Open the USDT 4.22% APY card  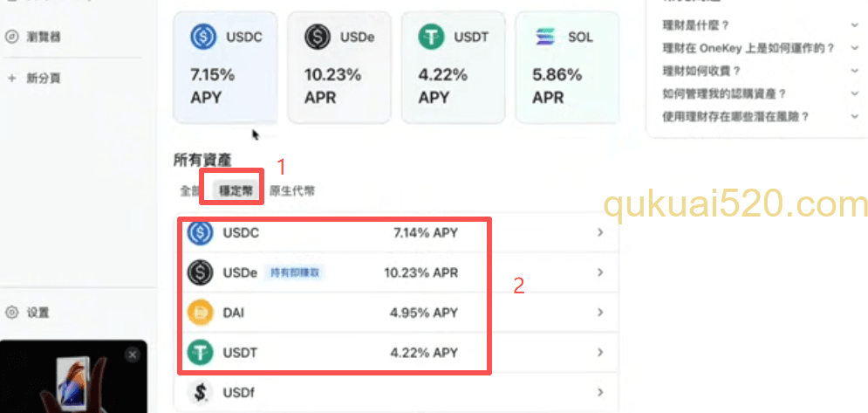point(454,67)
